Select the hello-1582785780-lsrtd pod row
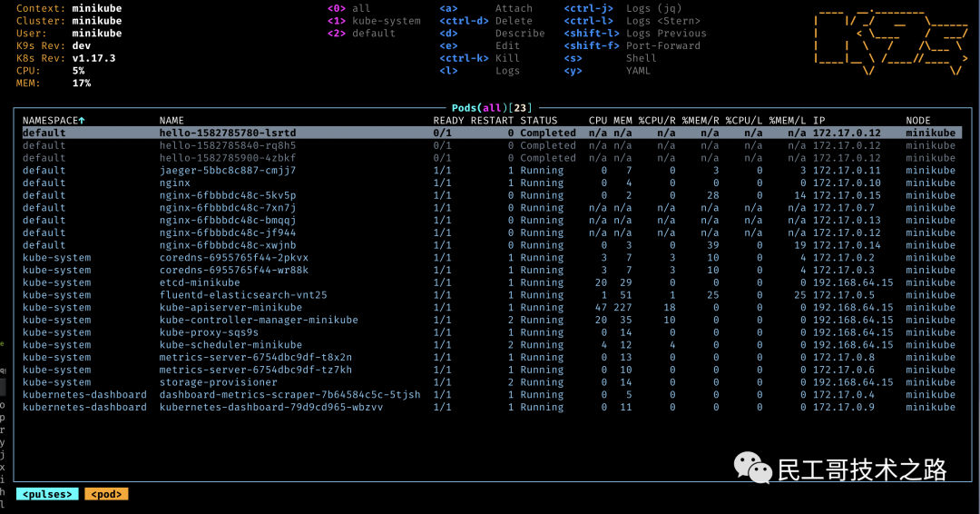This screenshot has height=514, width=980. (492, 133)
